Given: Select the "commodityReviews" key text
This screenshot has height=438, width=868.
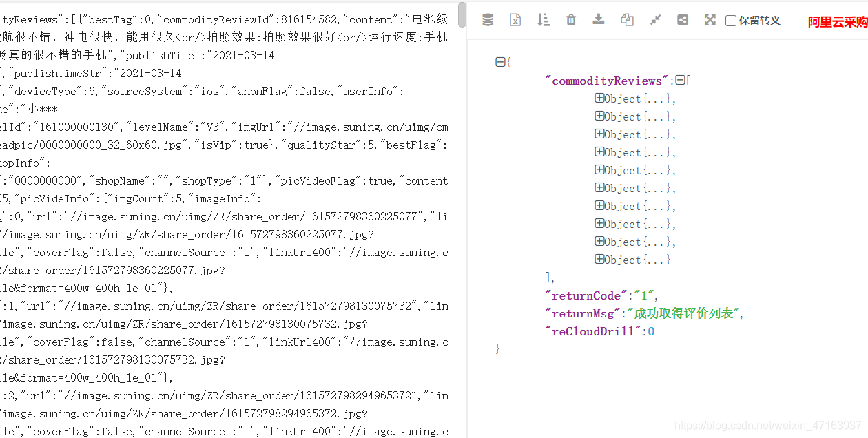Looking at the screenshot, I should pos(607,81).
